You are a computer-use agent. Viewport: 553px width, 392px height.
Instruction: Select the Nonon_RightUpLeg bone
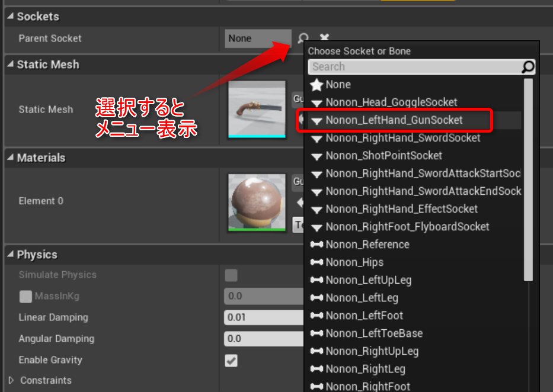point(415,351)
